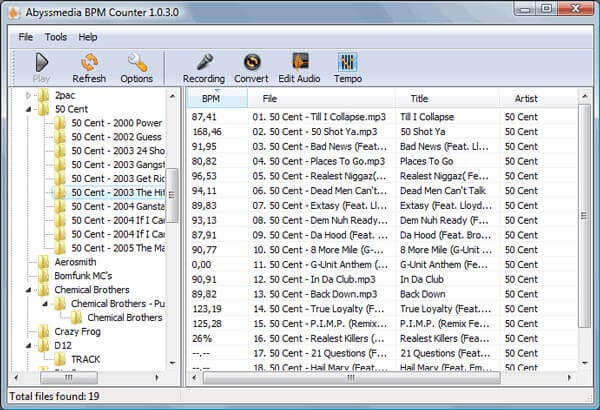The width and height of the screenshot is (600, 410).
Task: Sort by the Artist column header
Action: coord(538,98)
